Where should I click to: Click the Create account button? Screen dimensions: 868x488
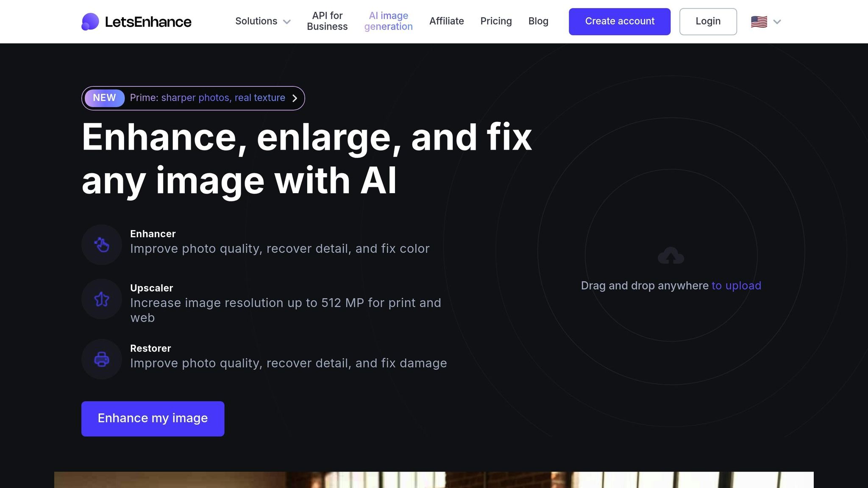click(x=619, y=21)
